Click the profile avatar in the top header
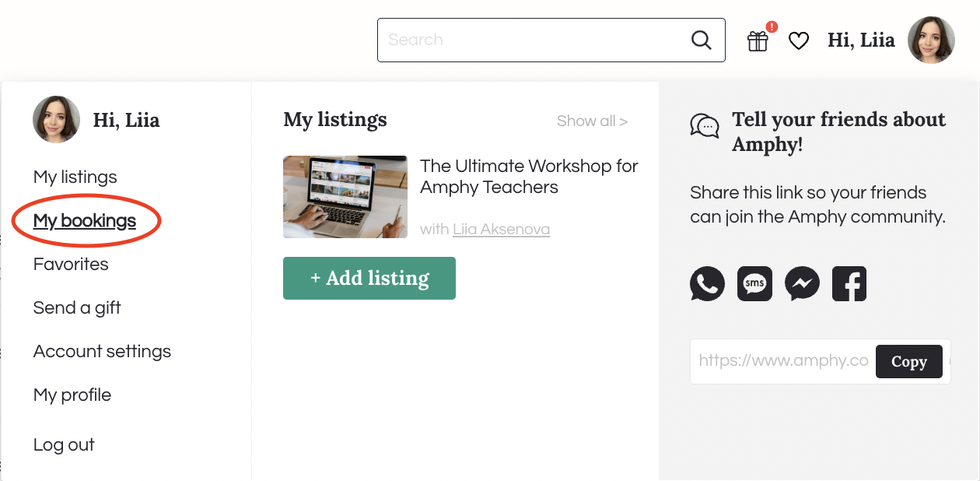Screen dimensions: 980x481 (931, 40)
